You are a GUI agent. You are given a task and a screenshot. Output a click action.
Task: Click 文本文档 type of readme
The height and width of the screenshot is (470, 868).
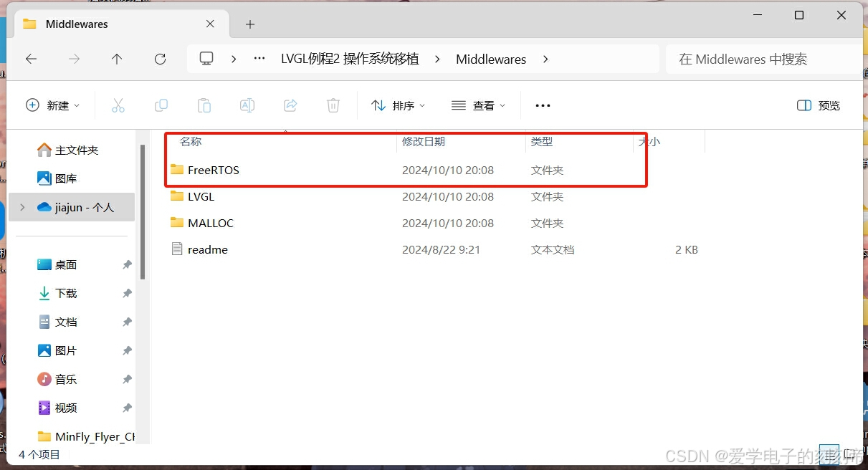click(552, 249)
